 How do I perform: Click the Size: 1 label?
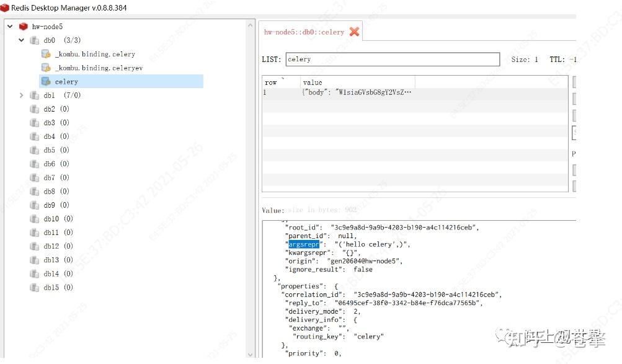coord(525,60)
